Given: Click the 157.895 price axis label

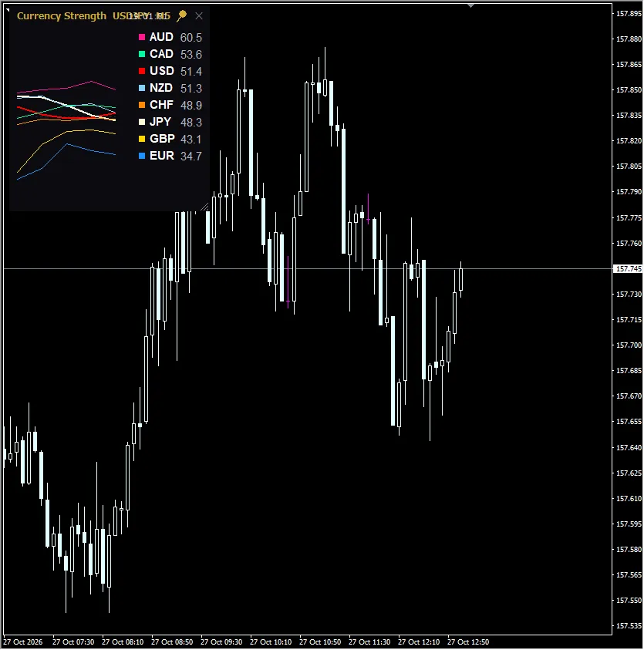Looking at the screenshot, I should (x=629, y=14).
